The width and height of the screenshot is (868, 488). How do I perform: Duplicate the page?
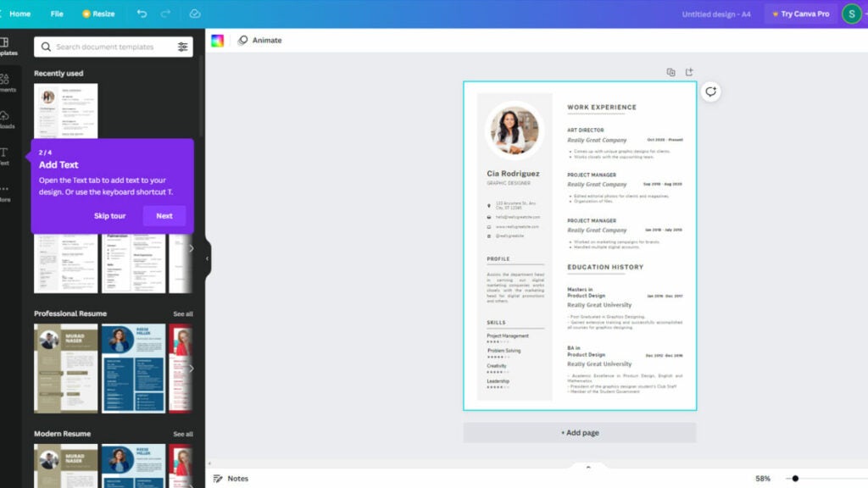671,72
